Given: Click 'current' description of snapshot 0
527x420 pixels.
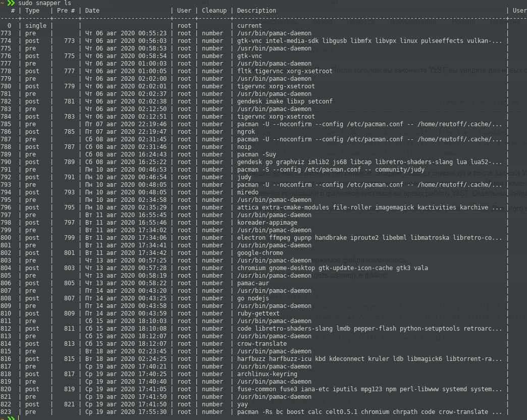Looking at the screenshot, I should (249, 26).
